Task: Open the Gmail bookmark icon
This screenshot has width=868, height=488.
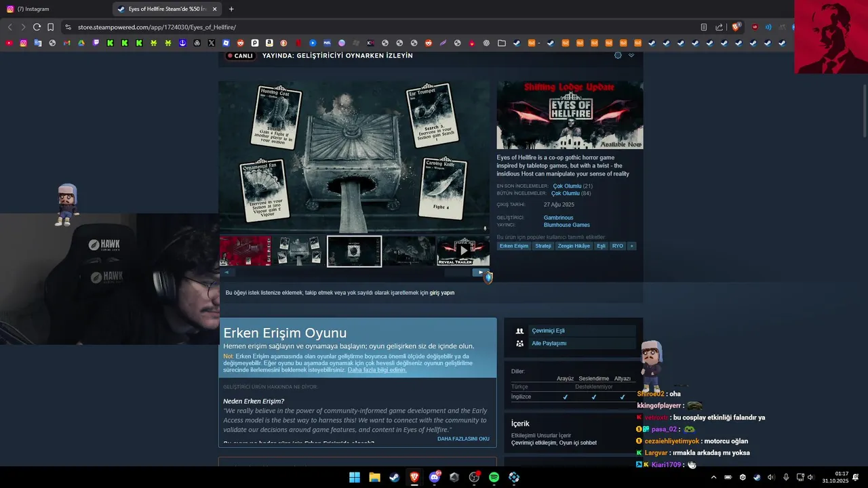Action: (66, 43)
